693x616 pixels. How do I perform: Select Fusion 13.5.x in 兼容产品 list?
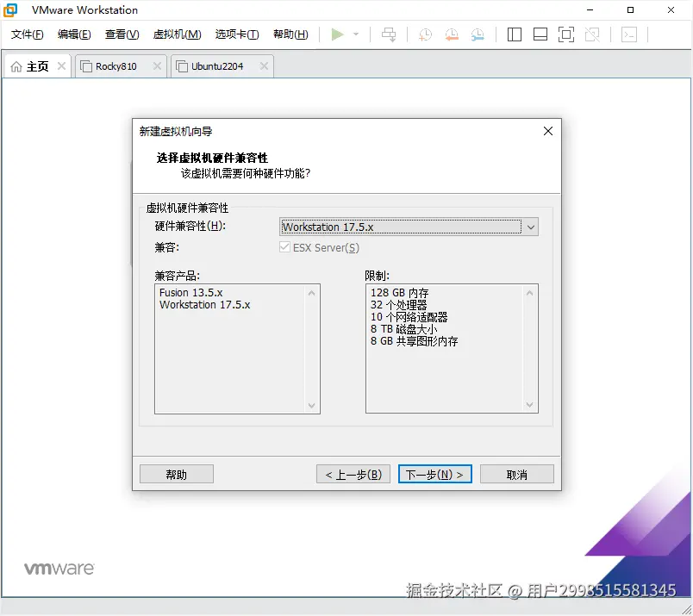(x=191, y=293)
